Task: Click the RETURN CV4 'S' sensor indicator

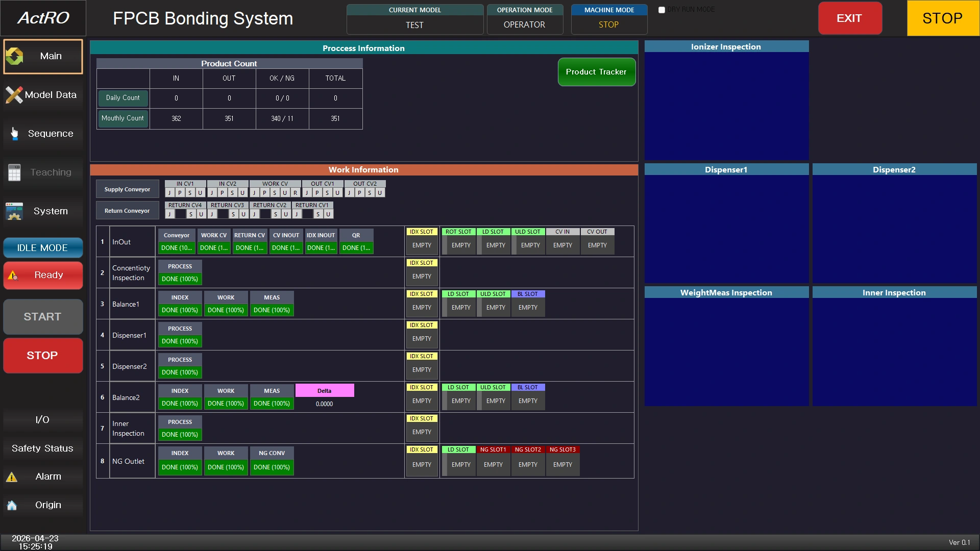Action: point(191,214)
